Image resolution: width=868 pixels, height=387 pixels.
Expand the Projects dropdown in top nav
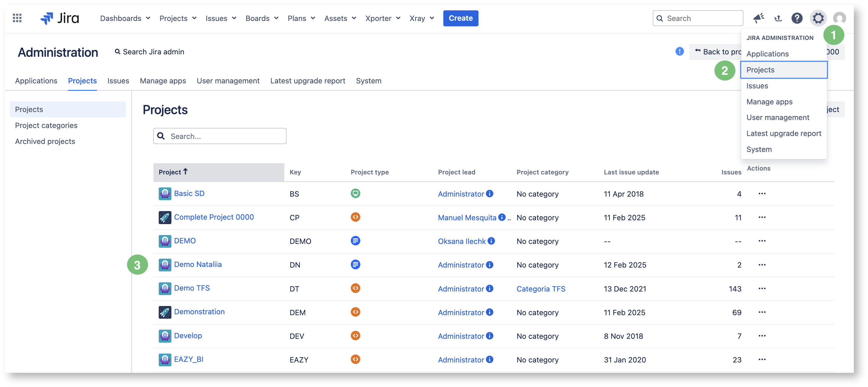(178, 18)
